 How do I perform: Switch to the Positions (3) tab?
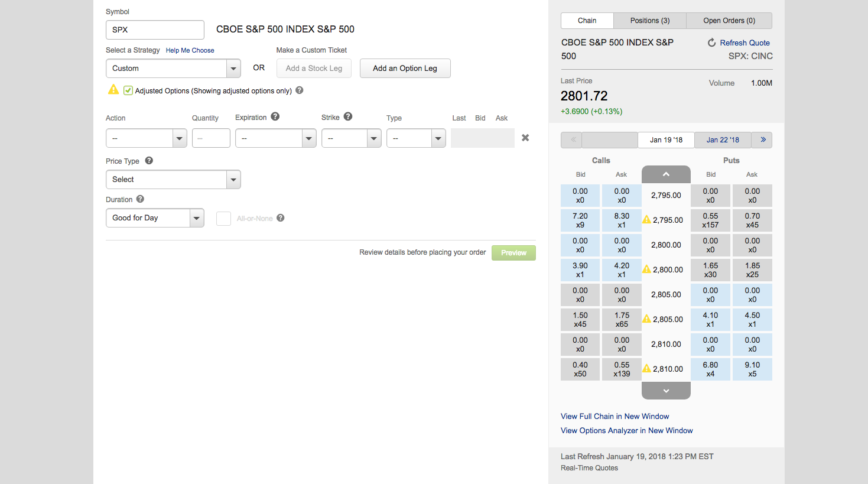click(650, 21)
